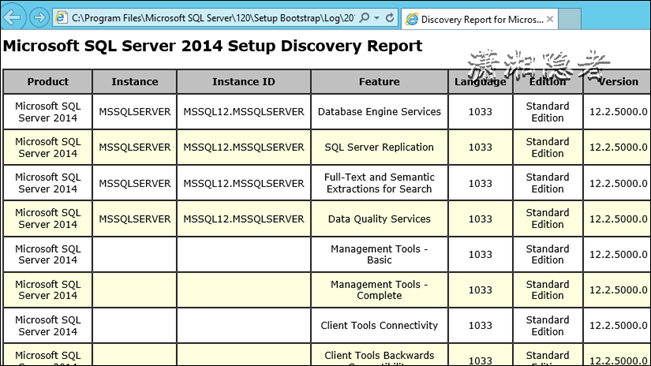The image size is (651, 366).
Task: Select the Client Tools Connectivity cell
Action: (x=379, y=325)
